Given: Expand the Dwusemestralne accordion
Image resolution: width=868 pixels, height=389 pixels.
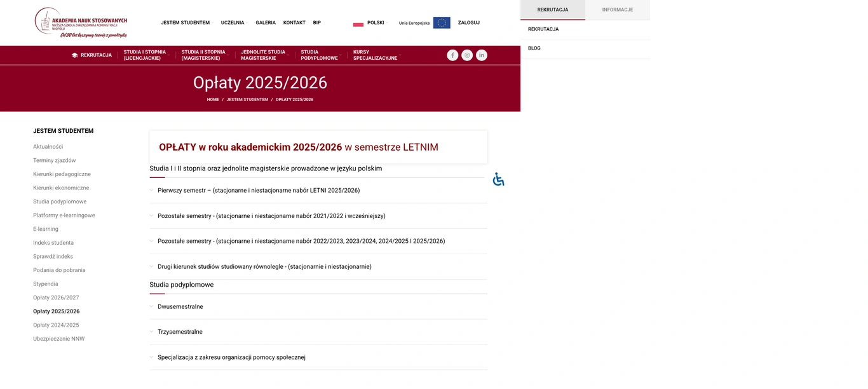Looking at the screenshot, I should pyautogui.click(x=318, y=307).
